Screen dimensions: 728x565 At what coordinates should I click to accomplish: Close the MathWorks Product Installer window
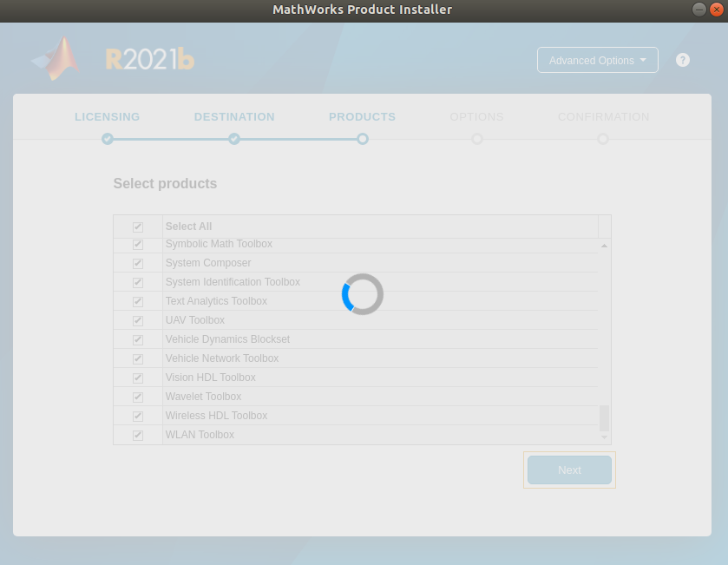[717, 10]
